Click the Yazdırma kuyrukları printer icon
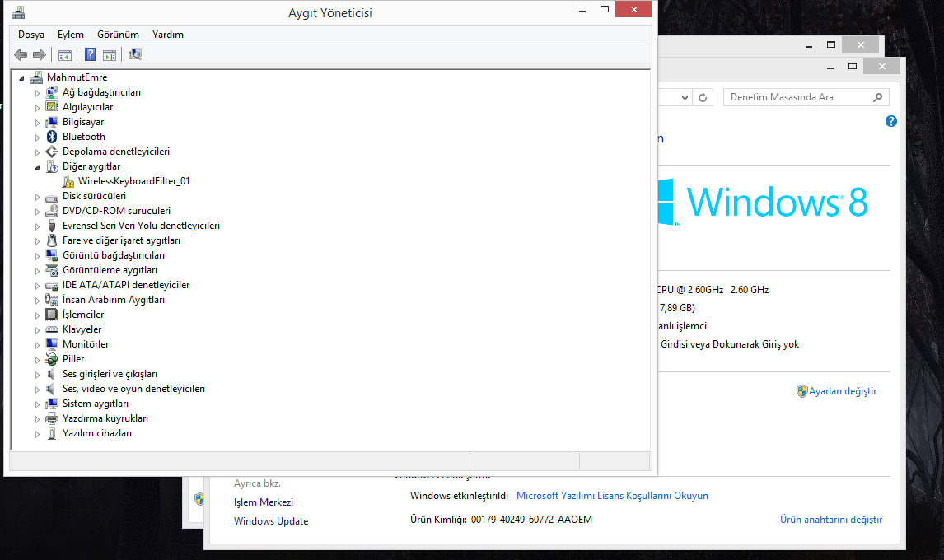Screen dimensions: 944x560 tap(52, 418)
